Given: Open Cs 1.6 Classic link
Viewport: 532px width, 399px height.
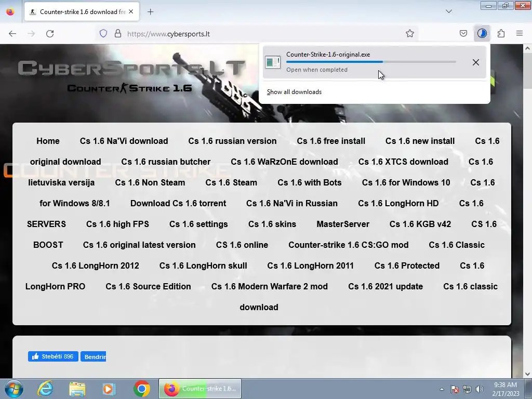Looking at the screenshot, I should tap(457, 245).
